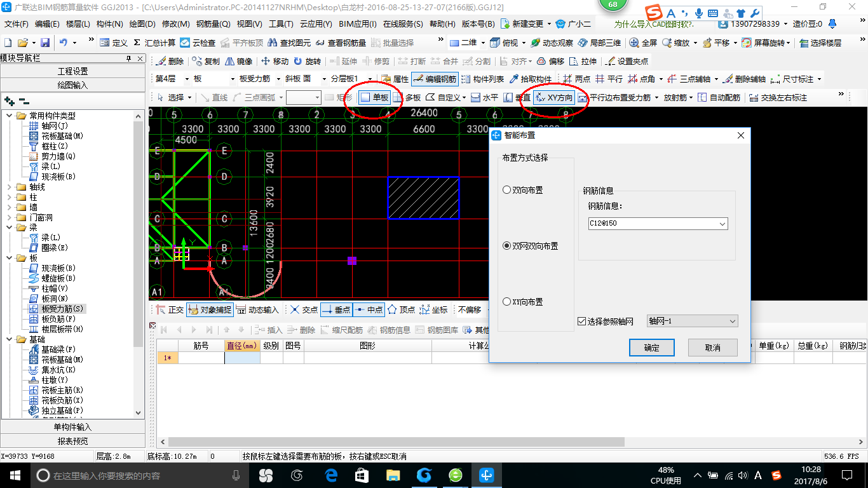Toggle 中点 midpoint snap
This screenshot has width=868, height=488.
click(369, 310)
